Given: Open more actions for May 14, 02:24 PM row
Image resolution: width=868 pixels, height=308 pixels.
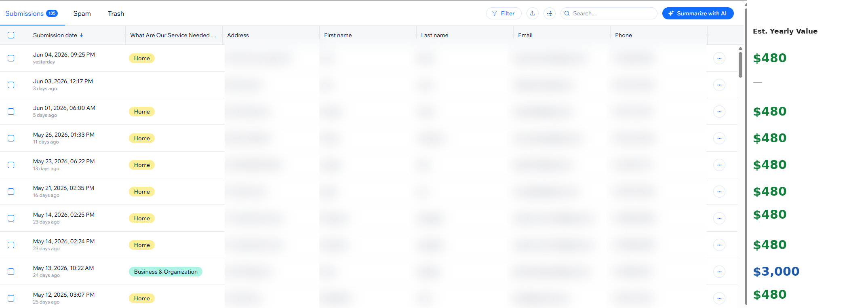Looking at the screenshot, I should [719, 245].
